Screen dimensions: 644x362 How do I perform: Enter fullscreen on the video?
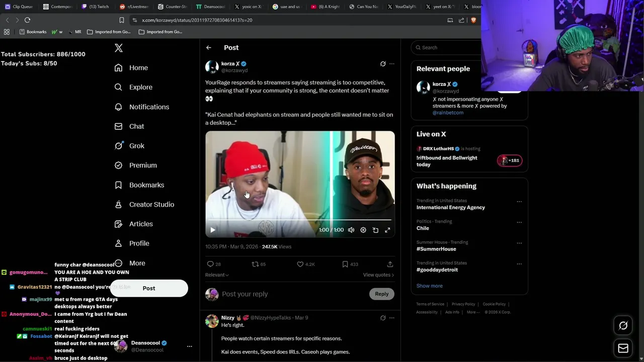pos(387,230)
